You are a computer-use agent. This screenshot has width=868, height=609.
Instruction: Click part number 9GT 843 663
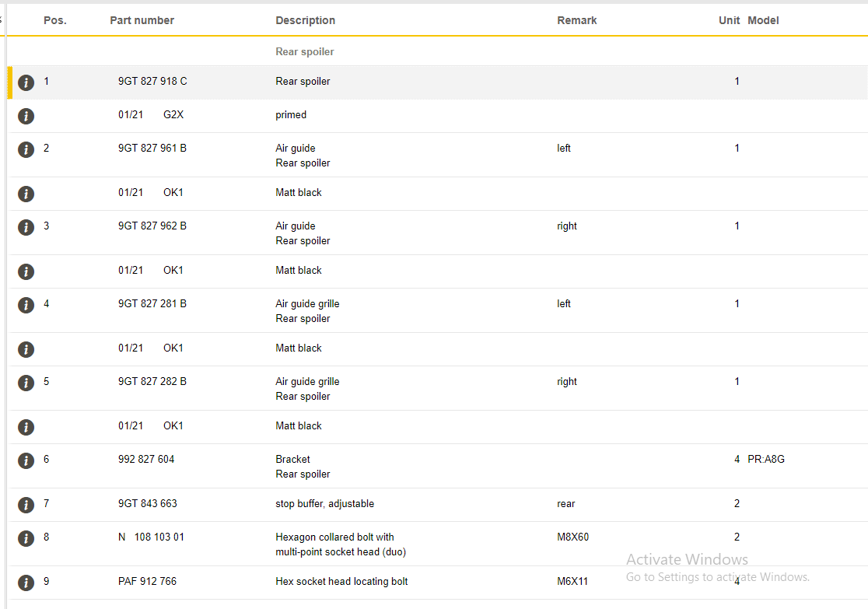(x=148, y=503)
